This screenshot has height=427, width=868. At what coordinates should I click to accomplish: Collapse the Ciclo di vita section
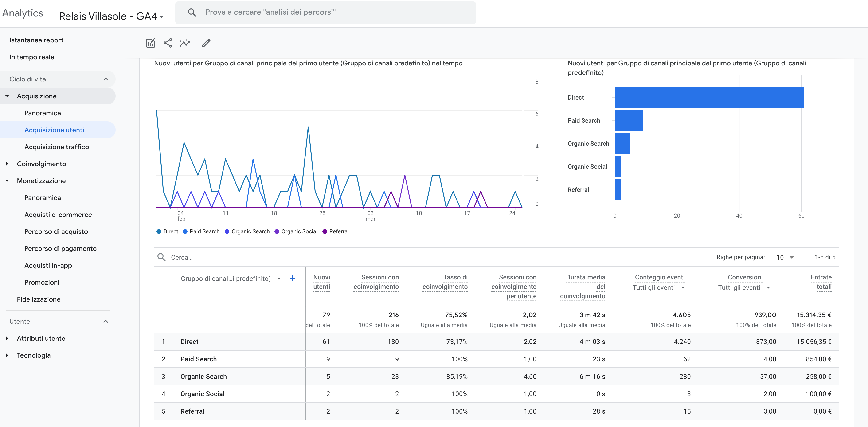106,79
